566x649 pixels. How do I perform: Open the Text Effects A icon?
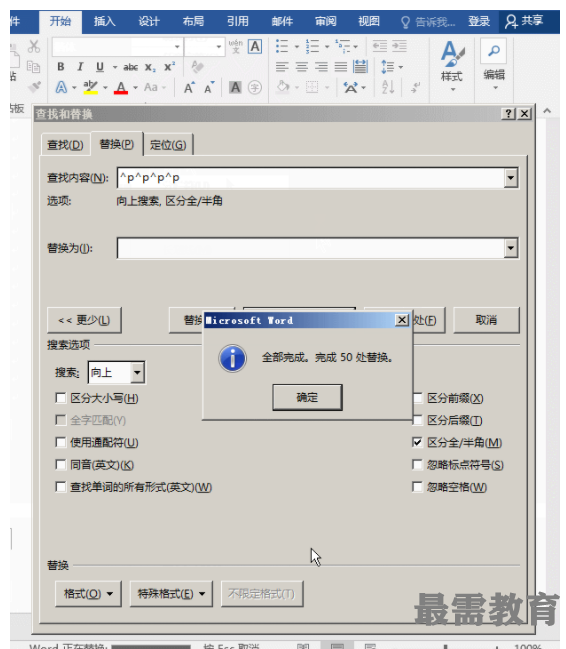(x=61, y=87)
